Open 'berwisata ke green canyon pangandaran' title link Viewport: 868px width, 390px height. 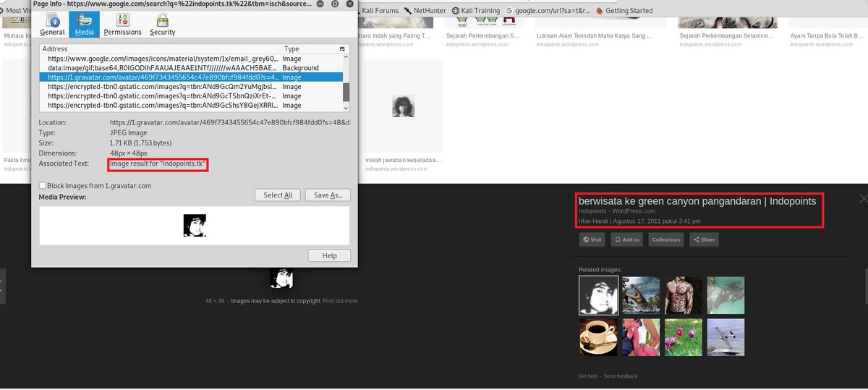pyautogui.click(x=697, y=201)
